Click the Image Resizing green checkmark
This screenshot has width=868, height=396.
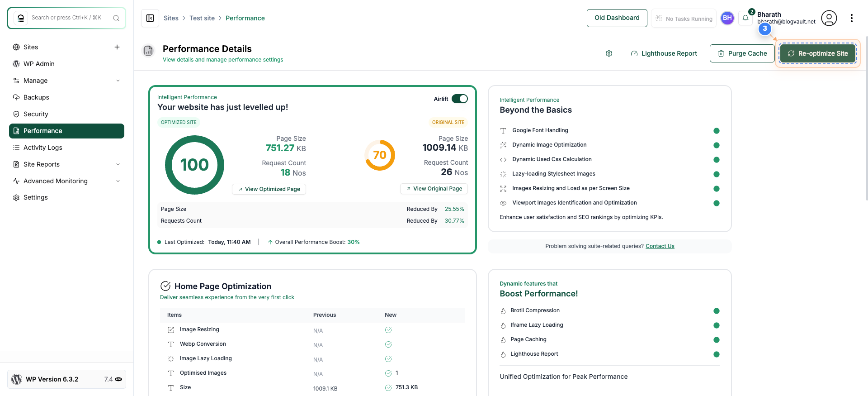388,330
